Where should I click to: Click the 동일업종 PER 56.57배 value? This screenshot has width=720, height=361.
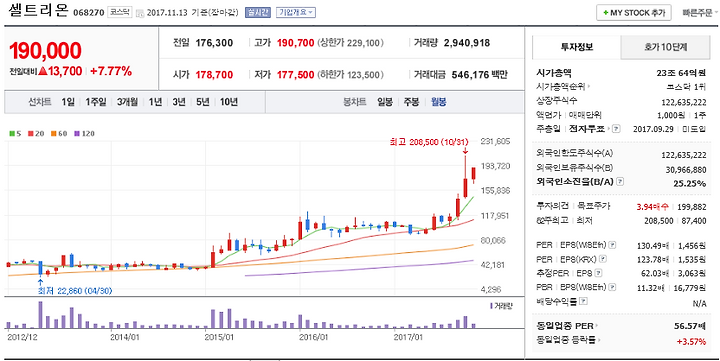[690, 327]
